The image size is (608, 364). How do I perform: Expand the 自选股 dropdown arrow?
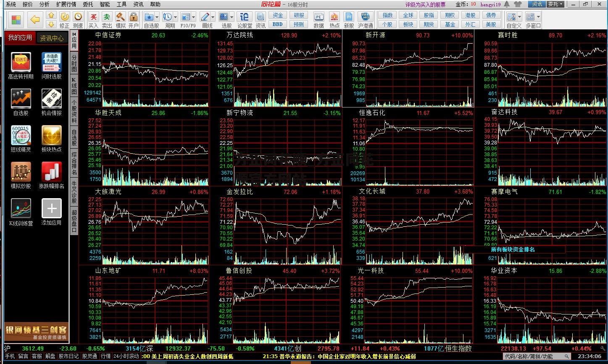157,17
